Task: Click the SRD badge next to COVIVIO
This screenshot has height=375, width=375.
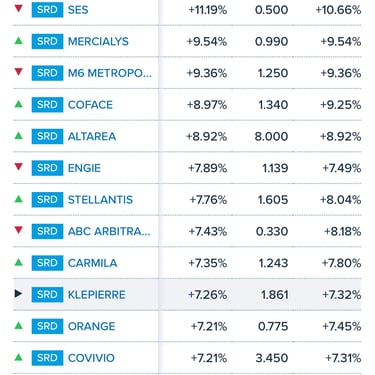Action: tap(47, 358)
